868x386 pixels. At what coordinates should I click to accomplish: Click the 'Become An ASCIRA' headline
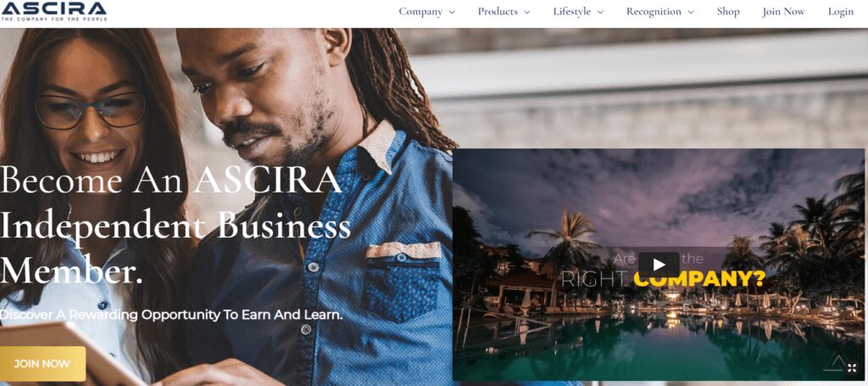click(x=171, y=181)
